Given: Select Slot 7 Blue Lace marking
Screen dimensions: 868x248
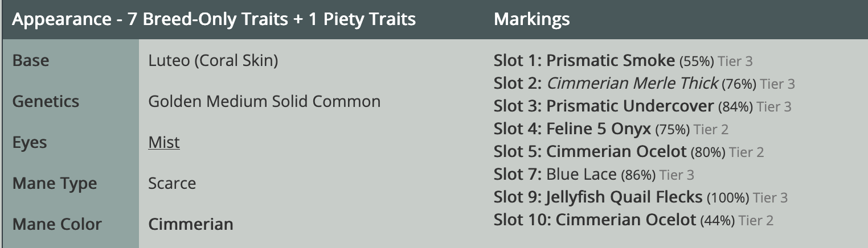Looking at the screenshot, I should point(594,174).
